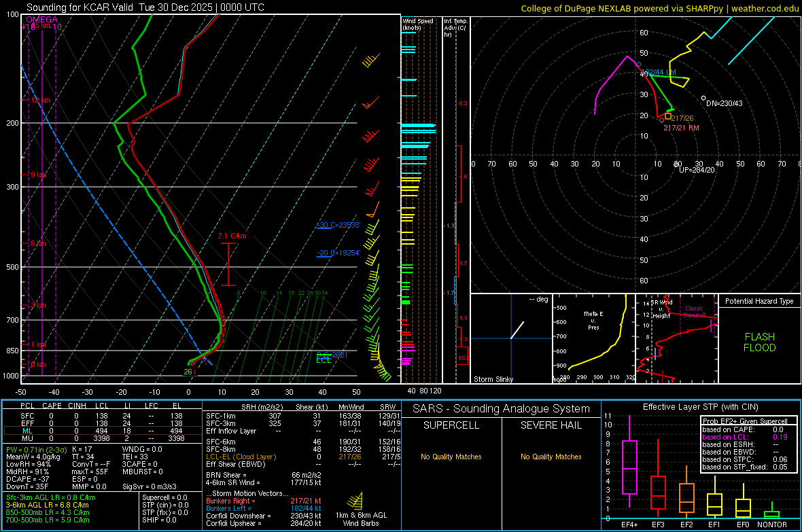Click the 'based on STPC:' probability line
The width and height of the screenshot is (802, 532).
[x=745, y=459]
